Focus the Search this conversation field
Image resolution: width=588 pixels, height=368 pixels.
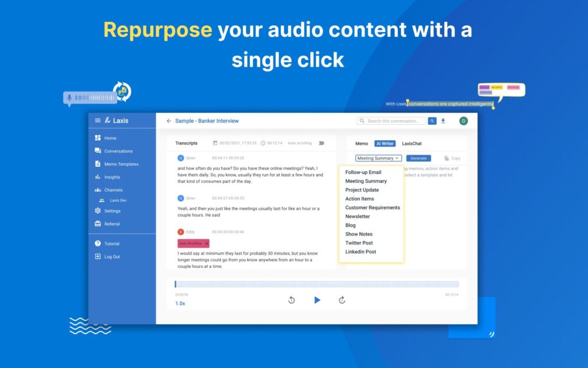391,121
